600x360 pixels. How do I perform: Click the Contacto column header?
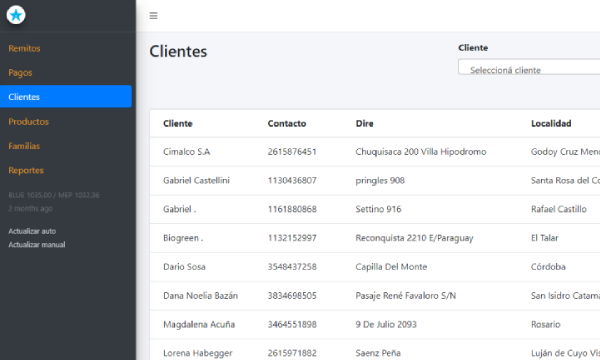287,124
